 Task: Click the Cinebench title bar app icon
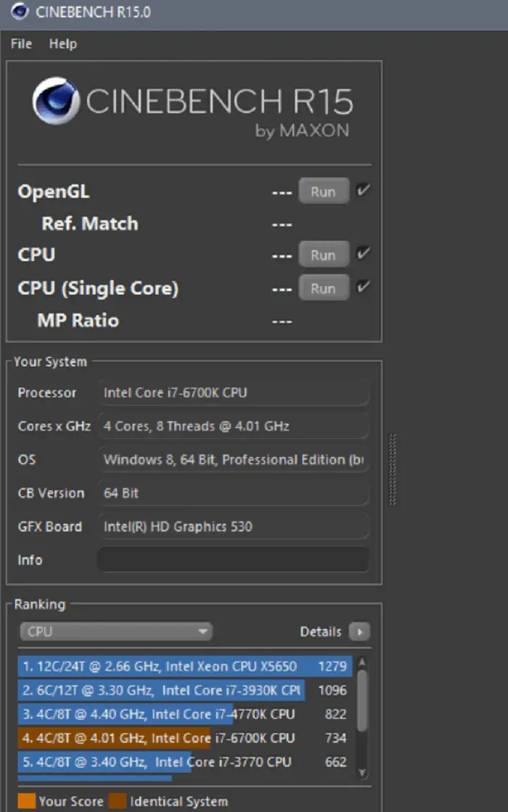click(x=19, y=11)
